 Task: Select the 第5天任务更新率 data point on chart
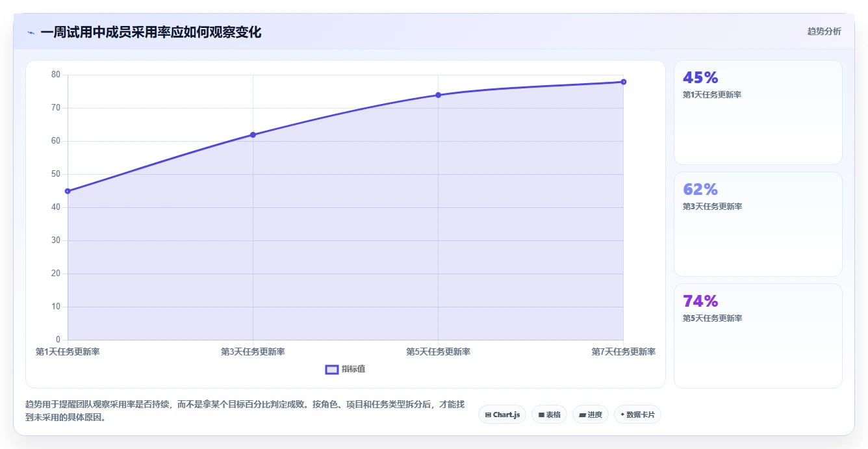[x=438, y=95]
